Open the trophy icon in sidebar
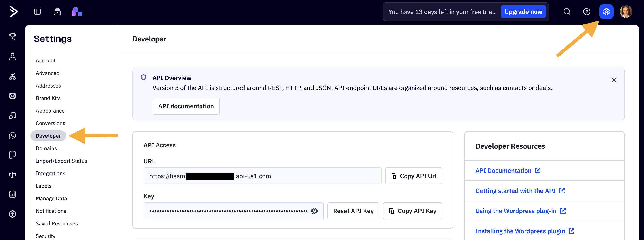The height and width of the screenshot is (240, 644). pos(13,37)
